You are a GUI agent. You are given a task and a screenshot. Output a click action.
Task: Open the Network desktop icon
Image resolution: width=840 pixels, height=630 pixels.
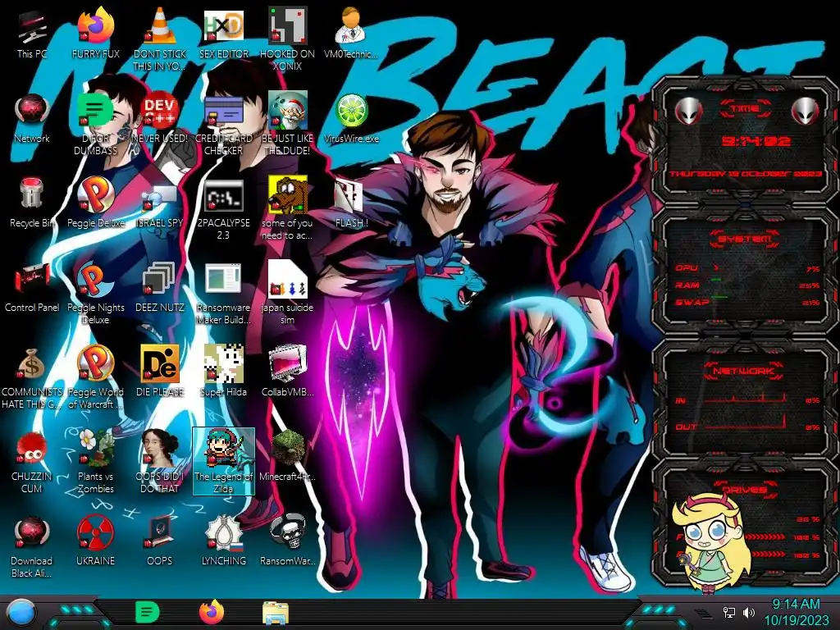[32, 118]
